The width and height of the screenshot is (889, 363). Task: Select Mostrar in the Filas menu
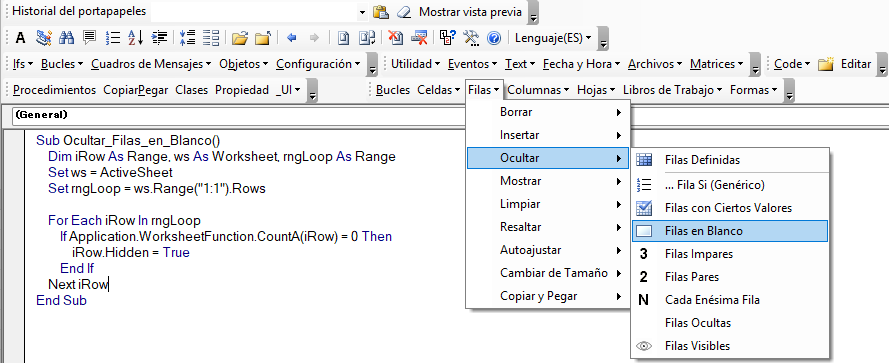pyautogui.click(x=548, y=182)
